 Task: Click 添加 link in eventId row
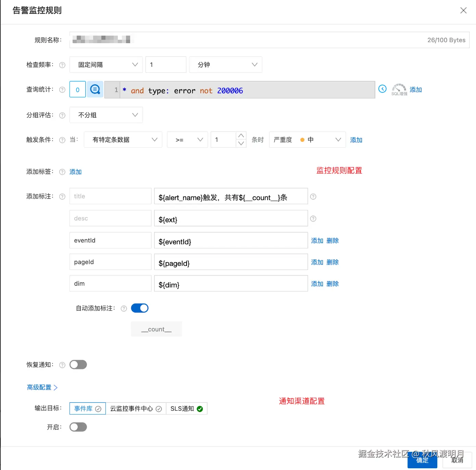[317, 241]
